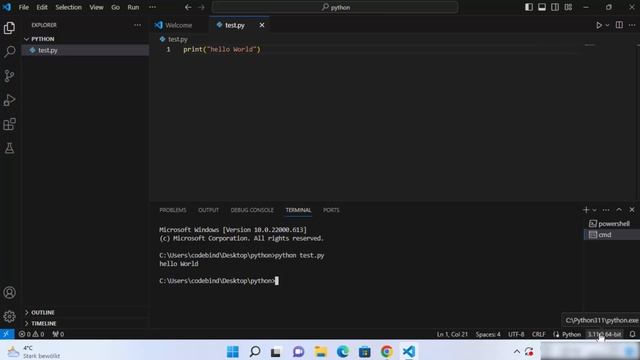Open the Customize Layout icon

pos(568,7)
